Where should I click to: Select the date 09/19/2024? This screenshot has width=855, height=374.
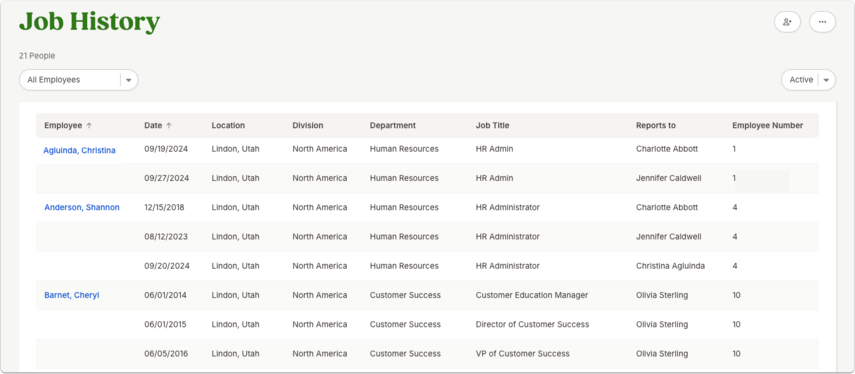(x=166, y=149)
